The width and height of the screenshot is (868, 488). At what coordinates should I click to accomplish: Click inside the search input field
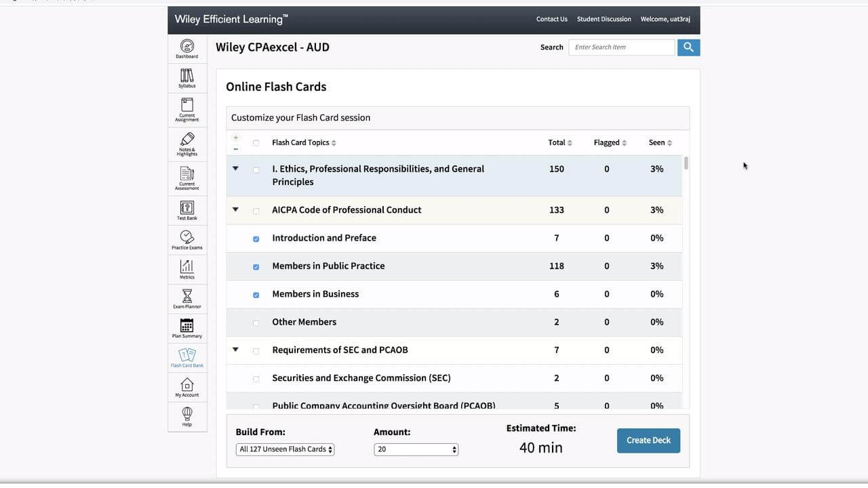(x=622, y=47)
